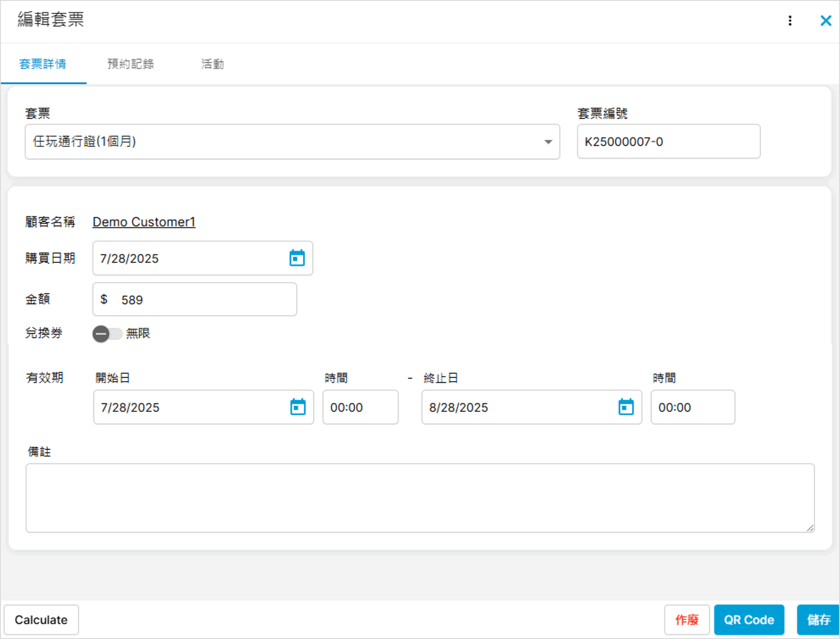This screenshot has height=639, width=840.
Task: Close the 編輯套票 dialog with X
Action: (826, 21)
